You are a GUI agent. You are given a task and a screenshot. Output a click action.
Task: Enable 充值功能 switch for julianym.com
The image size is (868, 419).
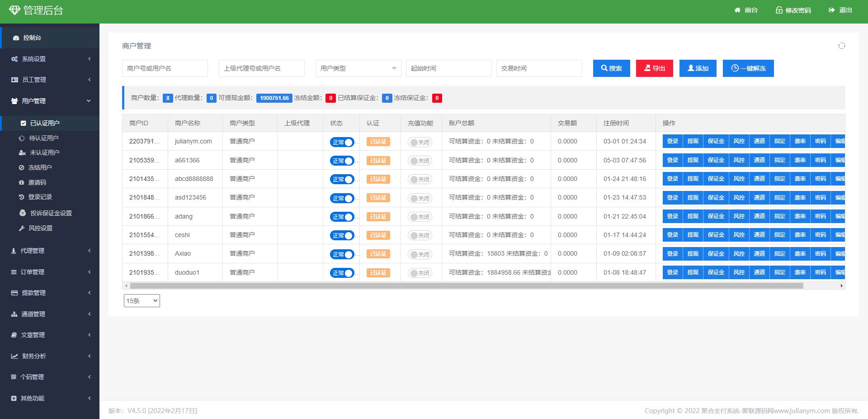coord(420,142)
